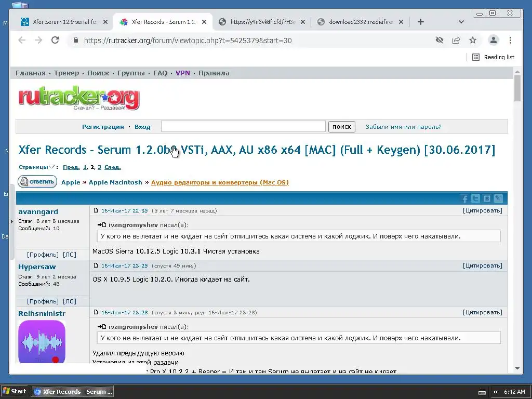Go to page 3 of the topic
532x399 pixels.
99,167
